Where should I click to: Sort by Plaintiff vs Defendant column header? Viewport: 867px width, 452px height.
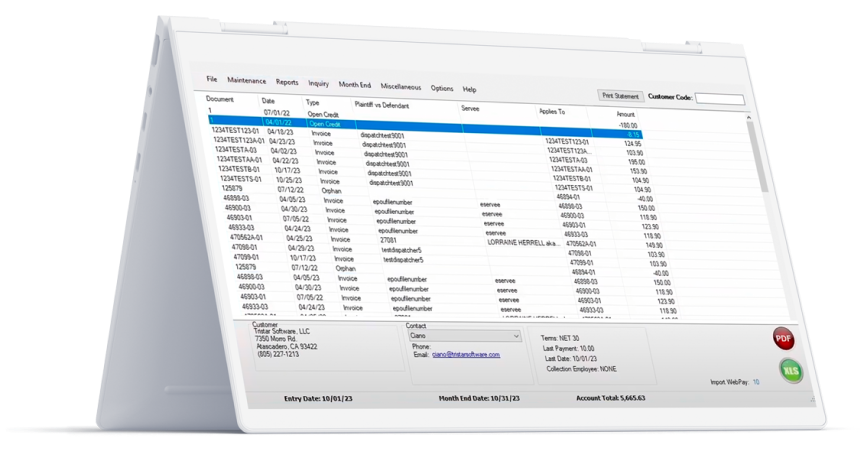click(x=382, y=105)
